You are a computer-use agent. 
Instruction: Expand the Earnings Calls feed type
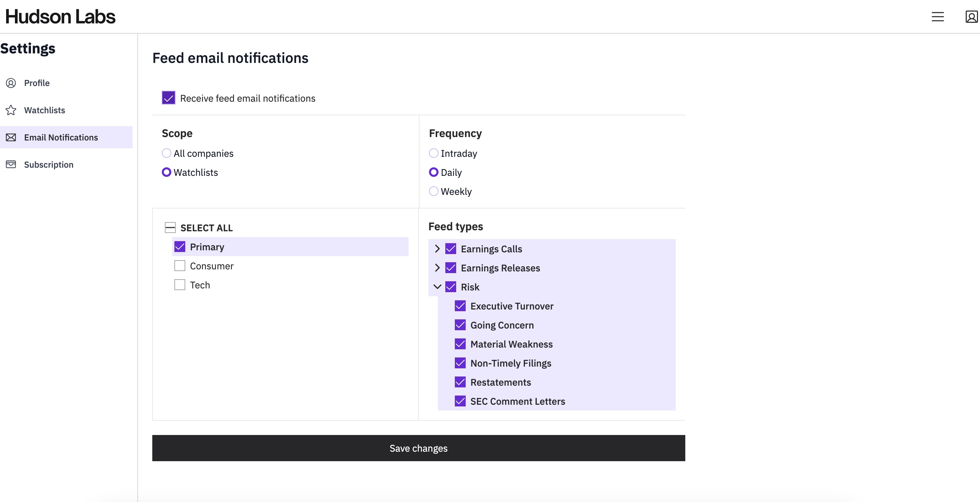[437, 249]
